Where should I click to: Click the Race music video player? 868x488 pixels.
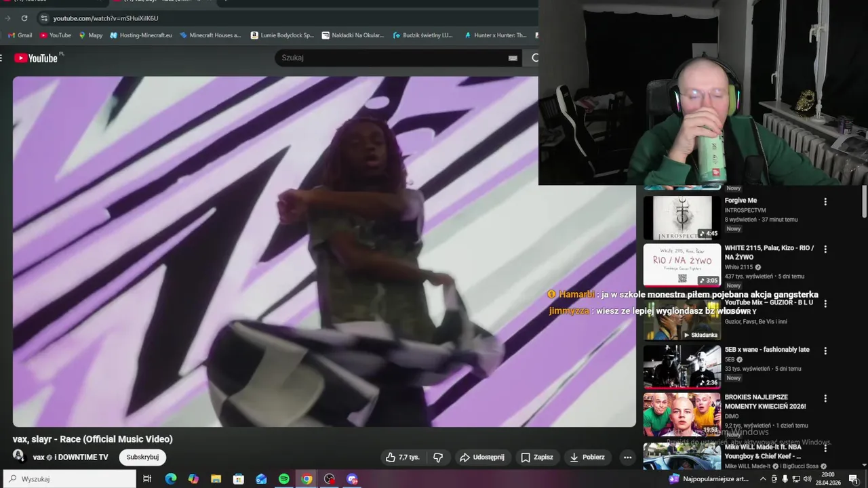click(x=324, y=251)
